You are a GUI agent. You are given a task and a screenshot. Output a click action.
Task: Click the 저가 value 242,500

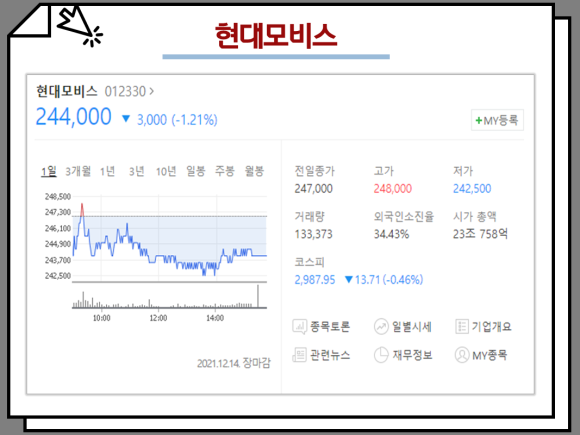tap(472, 189)
